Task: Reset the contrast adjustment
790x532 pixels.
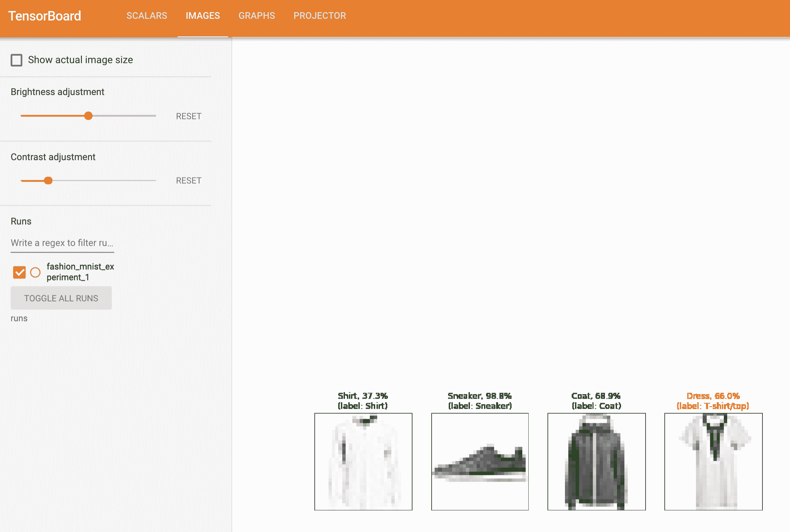Action: 188,180
